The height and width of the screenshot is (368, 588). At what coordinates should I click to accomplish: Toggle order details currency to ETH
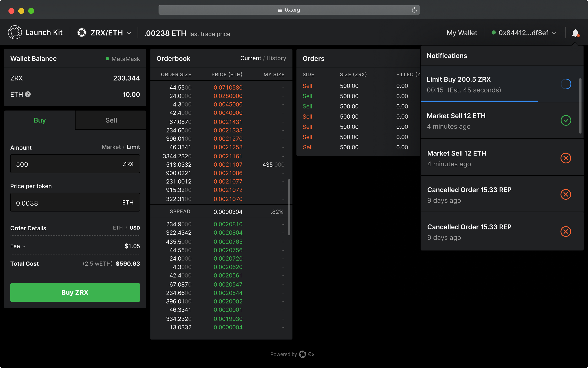click(118, 228)
